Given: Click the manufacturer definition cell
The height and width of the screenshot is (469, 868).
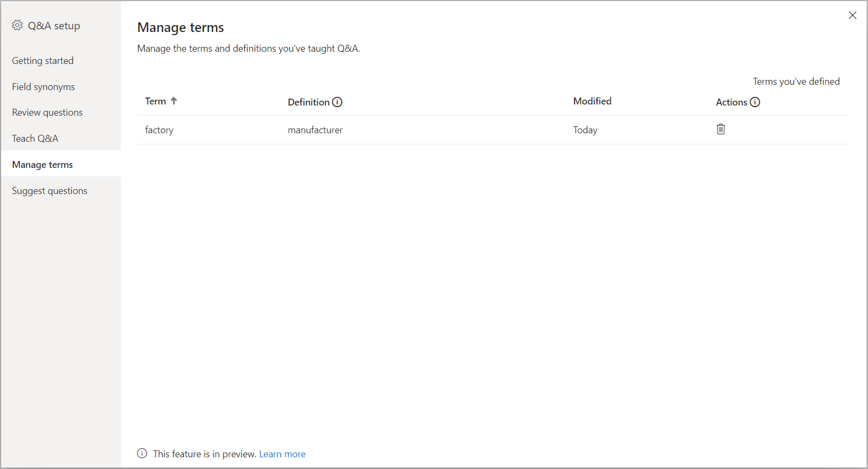Looking at the screenshot, I should coord(315,130).
